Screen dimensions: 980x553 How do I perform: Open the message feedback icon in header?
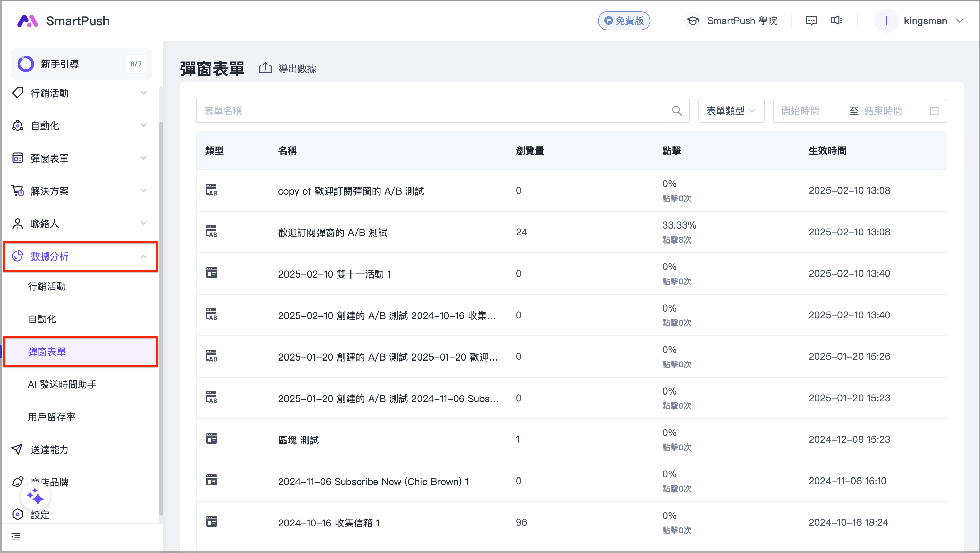(811, 20)
